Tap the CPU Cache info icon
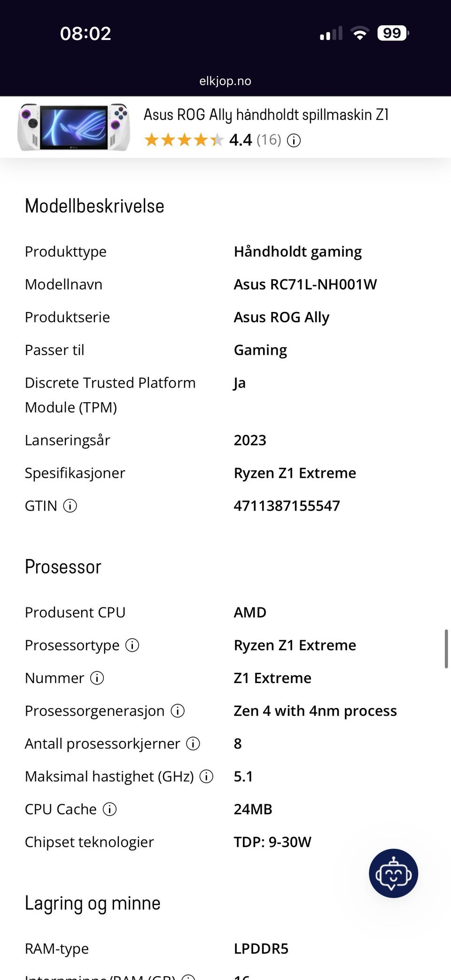The height and width of the screenshot is (980, 451). (109, 809)
